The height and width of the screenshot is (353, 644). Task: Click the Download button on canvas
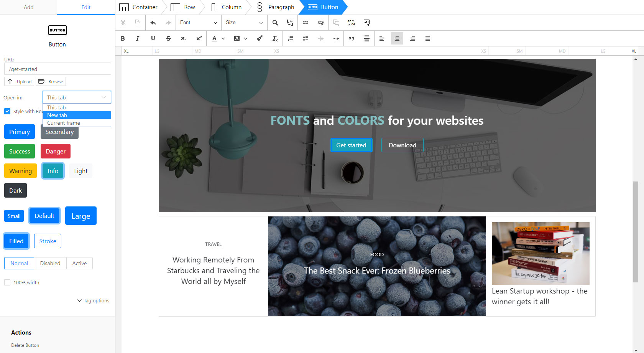[402, 145]
